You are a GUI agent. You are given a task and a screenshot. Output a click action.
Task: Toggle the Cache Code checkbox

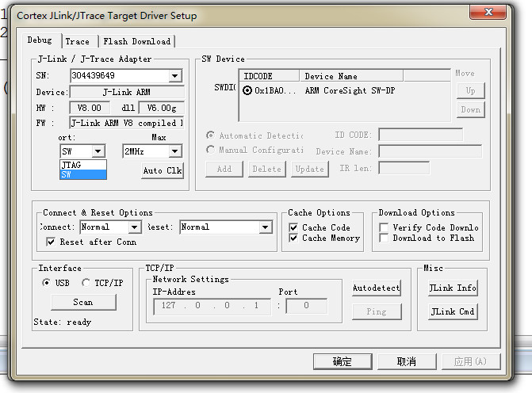point(293,227)
